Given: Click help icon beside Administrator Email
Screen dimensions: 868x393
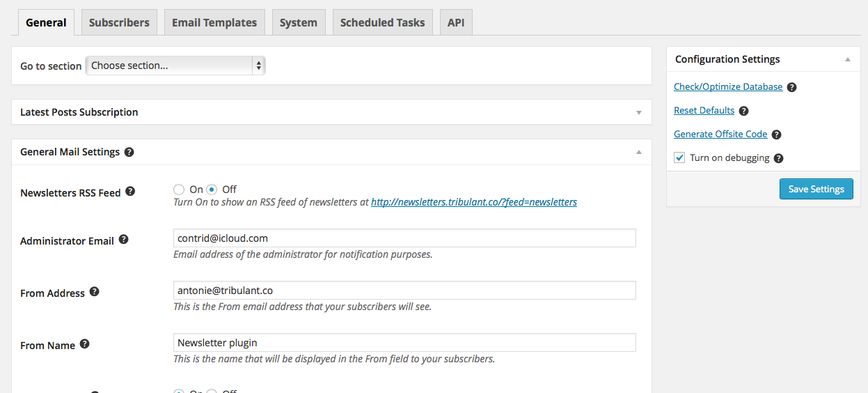Looking at the screenshot, I should point(123,240).
